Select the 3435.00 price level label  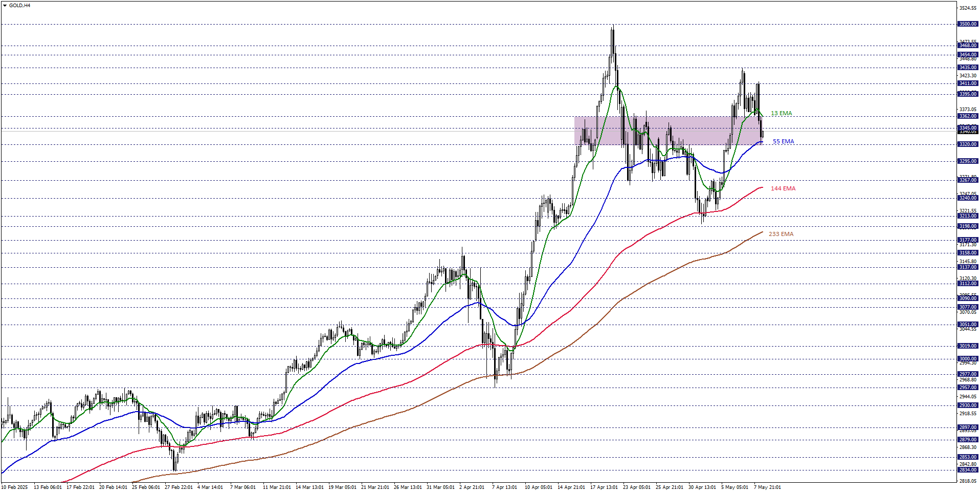pyautogui.click(x=968, y=68)
